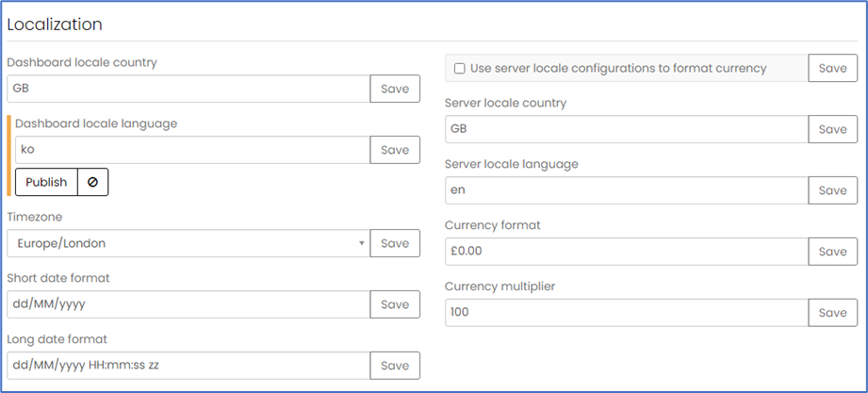Click the discard icon next to Publish

92,182
